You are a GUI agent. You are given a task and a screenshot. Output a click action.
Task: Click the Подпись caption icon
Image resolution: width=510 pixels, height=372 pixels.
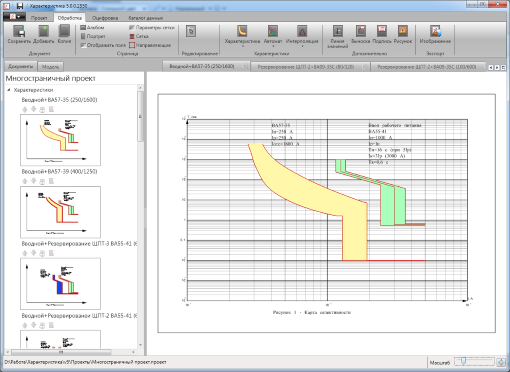382,31
